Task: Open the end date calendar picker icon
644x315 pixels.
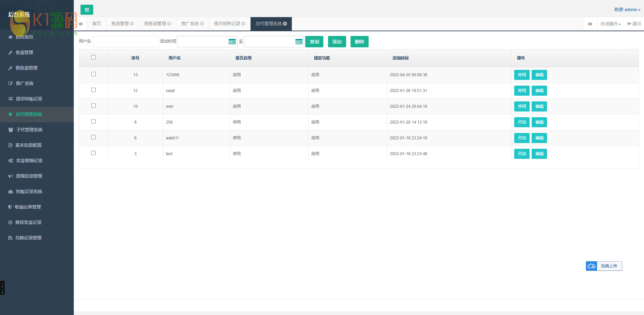Action: pos(299,42)
